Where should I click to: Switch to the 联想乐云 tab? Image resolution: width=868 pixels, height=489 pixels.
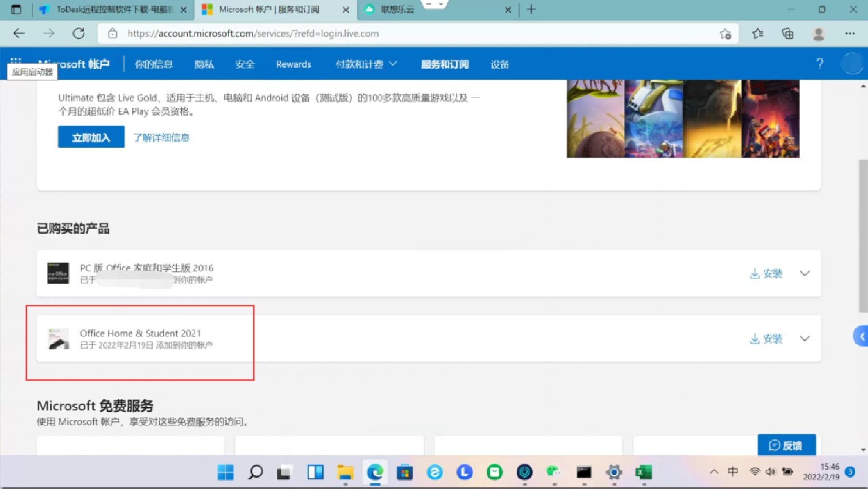(438, 10)
